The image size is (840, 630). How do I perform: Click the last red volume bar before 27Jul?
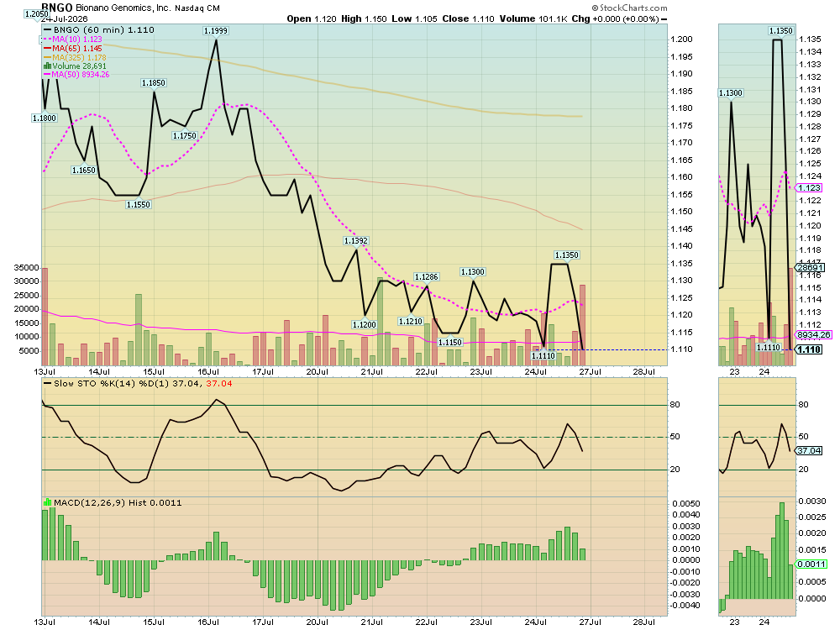(x=582, y=325)
